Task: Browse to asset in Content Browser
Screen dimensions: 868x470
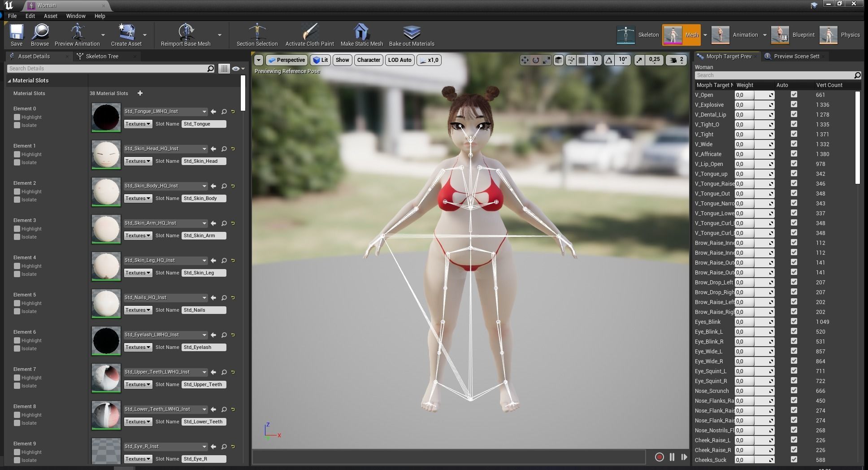Action: [40, 35]
